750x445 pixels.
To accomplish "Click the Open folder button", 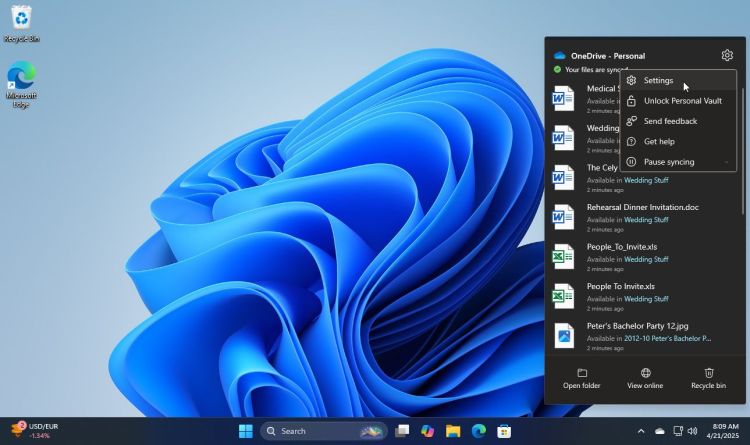I will tap(581, 378).
